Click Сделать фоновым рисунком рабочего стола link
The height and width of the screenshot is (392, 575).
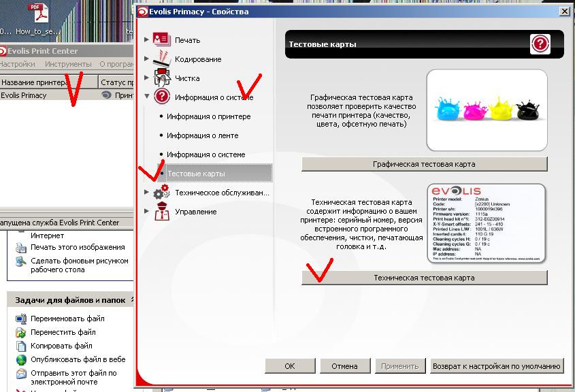[x=80, y=265]
